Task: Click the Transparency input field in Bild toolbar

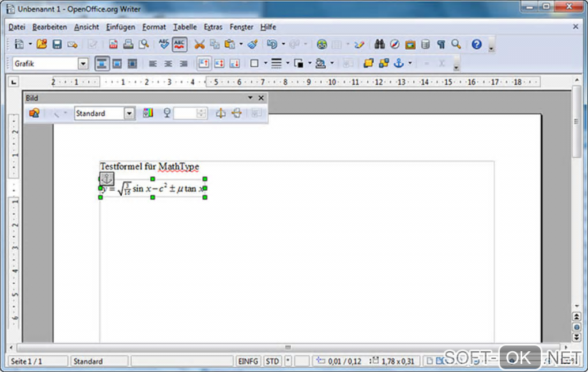Action: pos(185,113)
